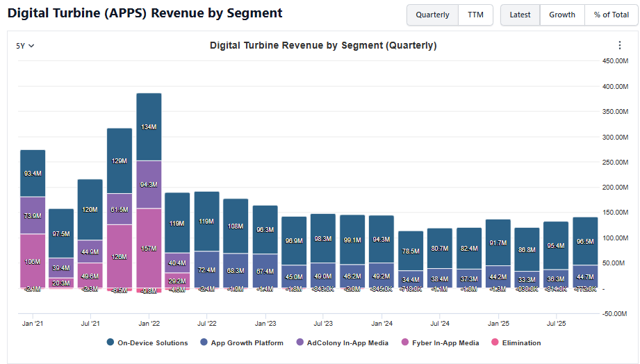The height and width of the screenshot is (364, 640).
Task: Click the 91.7M bar segment
Action: click(x=498, y=243)
